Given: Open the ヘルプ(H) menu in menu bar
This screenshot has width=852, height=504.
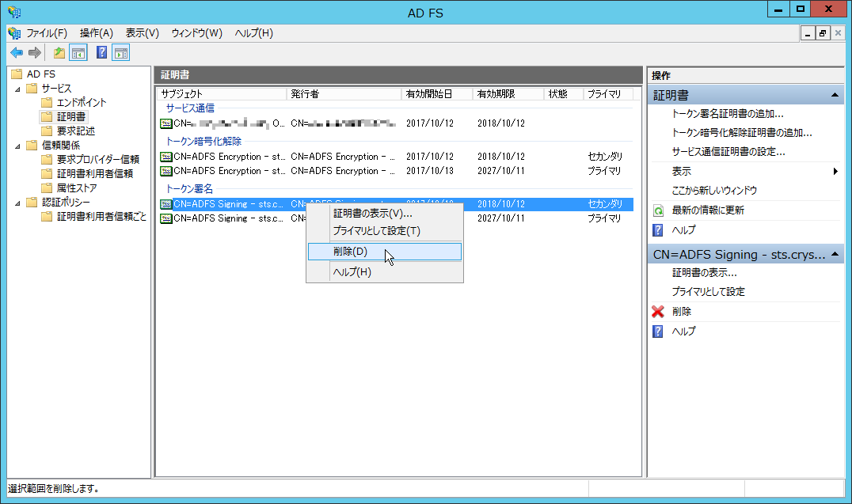Looking at the screenshot, I should click(x=253, y=33).
